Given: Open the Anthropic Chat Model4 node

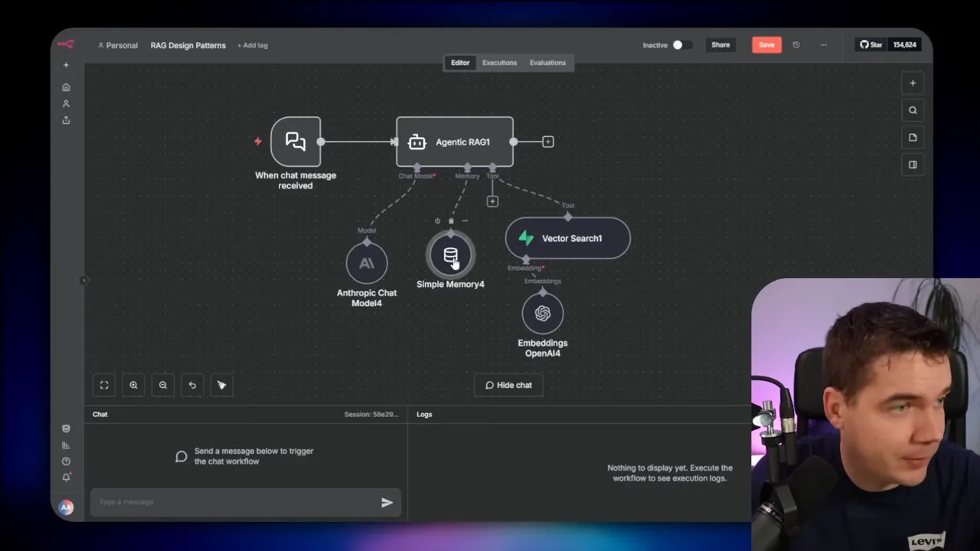Looking at the screenshot, I should [367, 263].
